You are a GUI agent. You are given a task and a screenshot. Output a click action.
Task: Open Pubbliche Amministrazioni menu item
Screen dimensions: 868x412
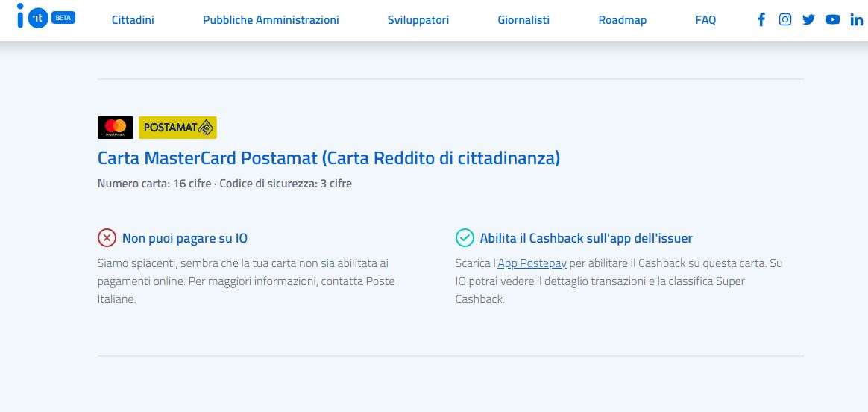271,20
